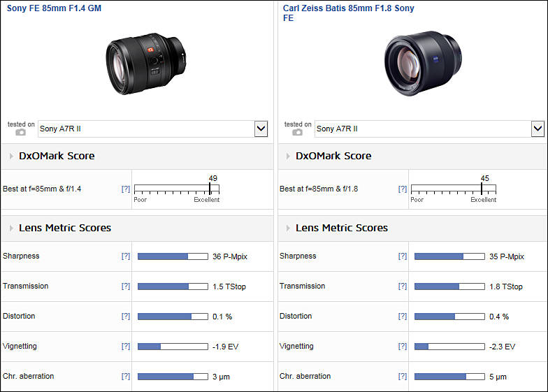The width and height of the screenshot is (548, 392).
Task: Open Chr. aberration help icon for Zeiss lens
Action: (x=403, y=376)
